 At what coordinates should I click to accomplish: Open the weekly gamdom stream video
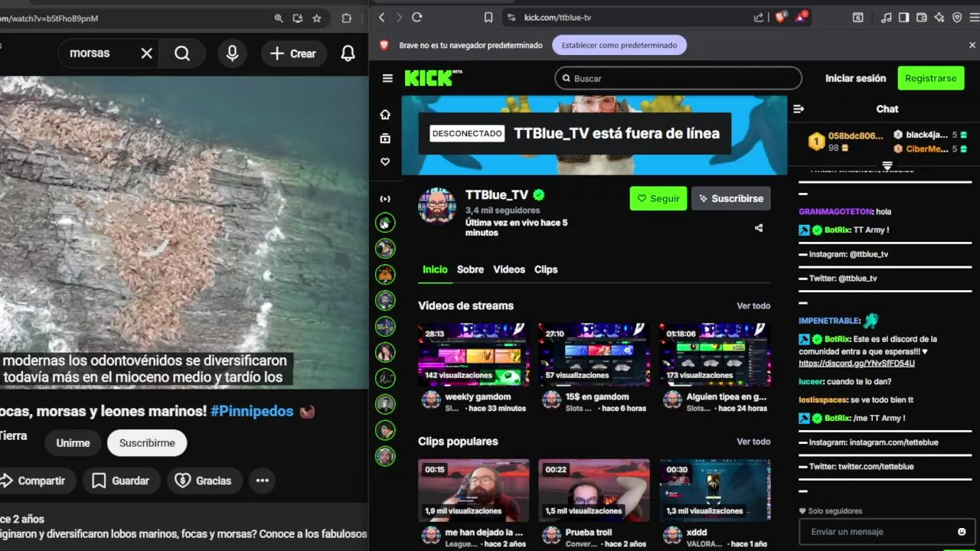pyautogui.click(x=473, y=354)
